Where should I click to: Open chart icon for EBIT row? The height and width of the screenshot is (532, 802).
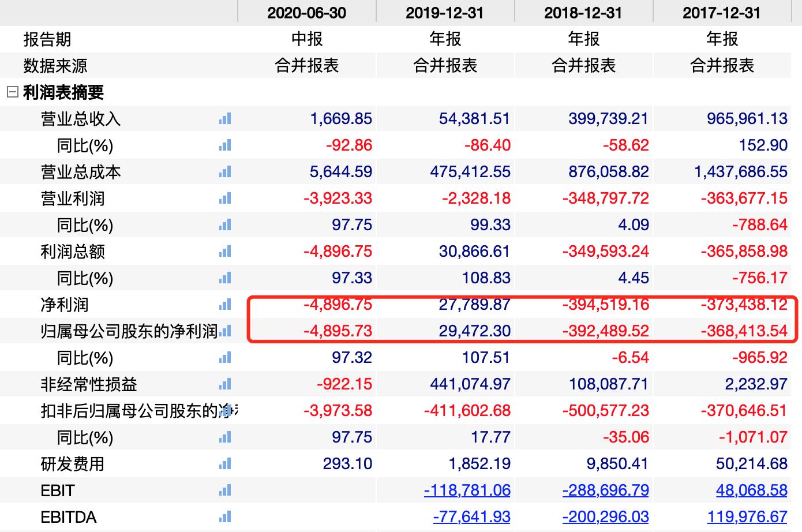point(225,490)
